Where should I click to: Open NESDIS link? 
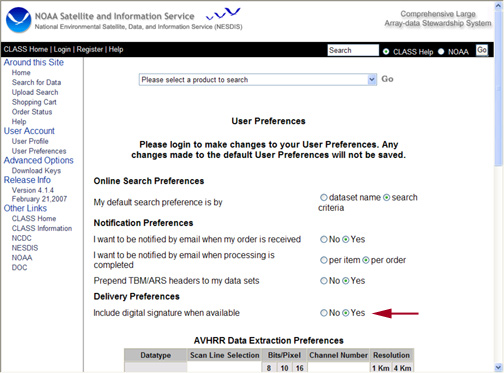[x=25, y=248]
